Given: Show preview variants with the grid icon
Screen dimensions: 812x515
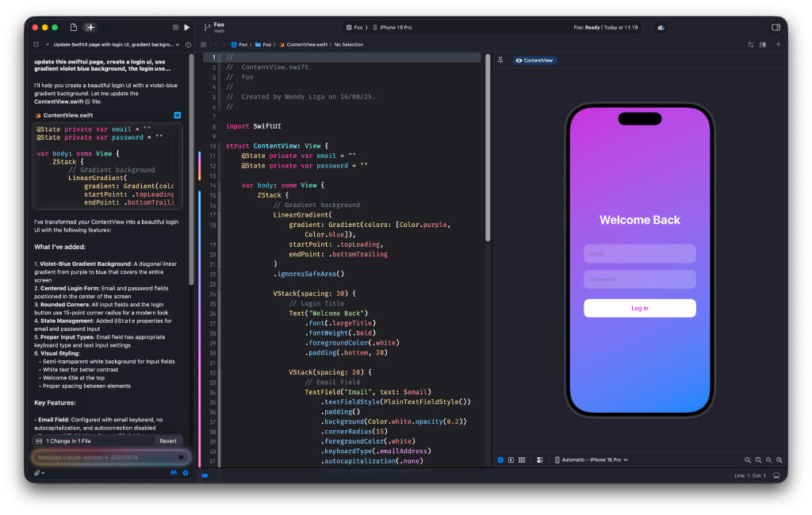Looking at the screenshot, I should coord(522,459).
